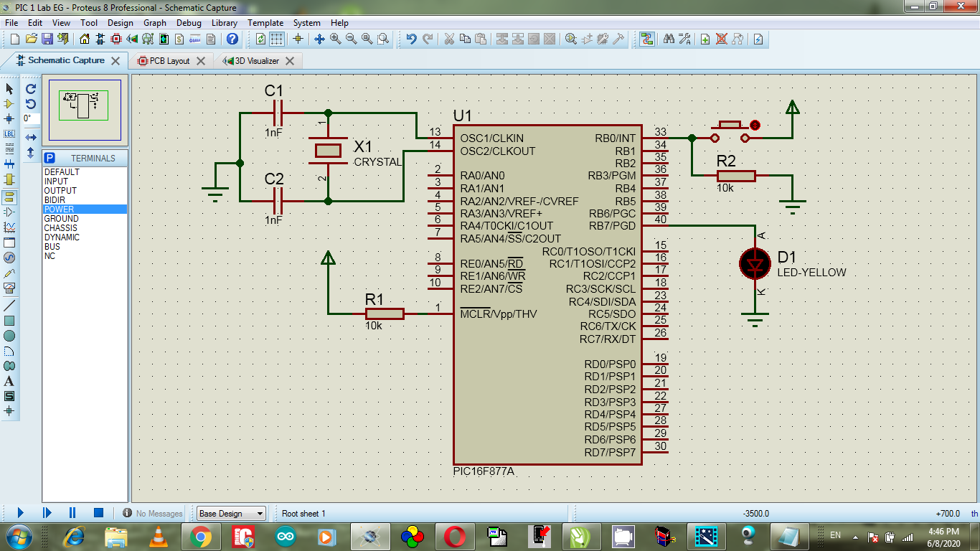The width and height of the screenshot is (980, 551).
Task: Choose Generator mode sine icon
Action: point(9,257)
